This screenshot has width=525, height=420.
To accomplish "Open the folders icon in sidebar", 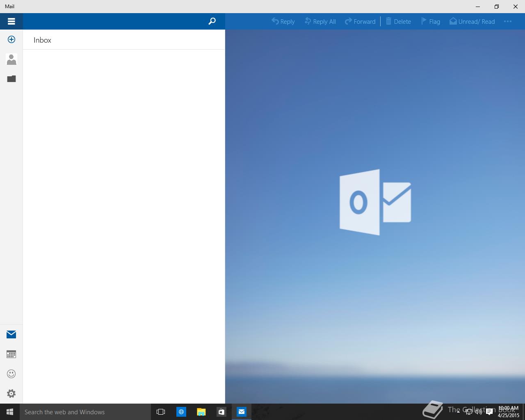I will coord(11,79).
